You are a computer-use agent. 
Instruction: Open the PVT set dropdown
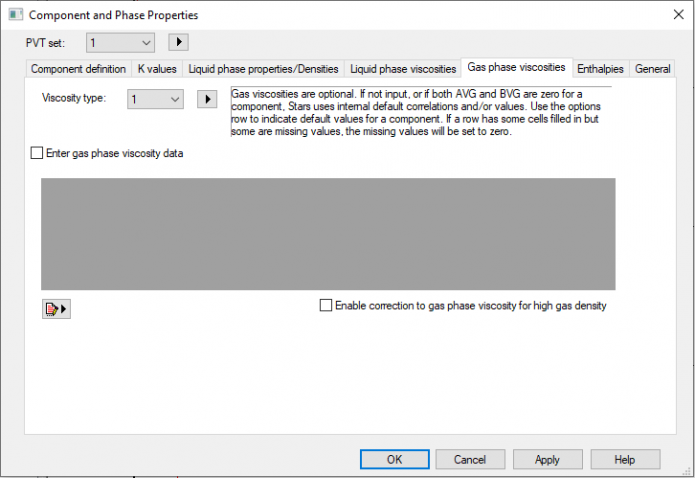click(120, 42)
